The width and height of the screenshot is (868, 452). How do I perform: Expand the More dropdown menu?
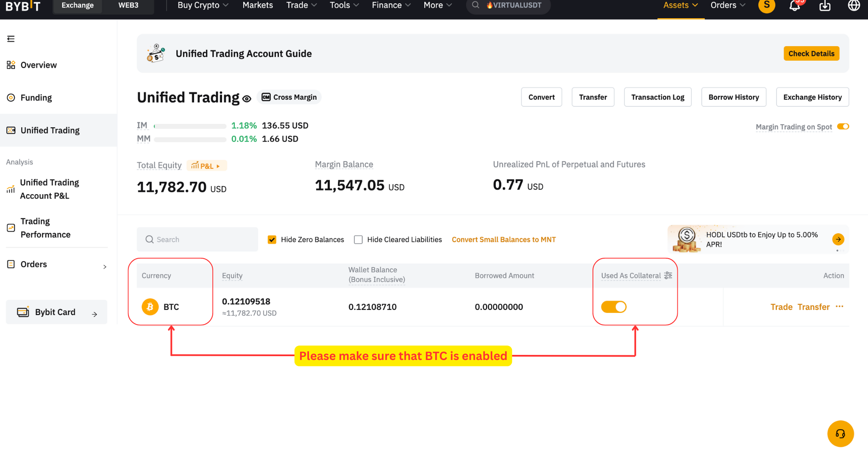[x=438, y=5]
